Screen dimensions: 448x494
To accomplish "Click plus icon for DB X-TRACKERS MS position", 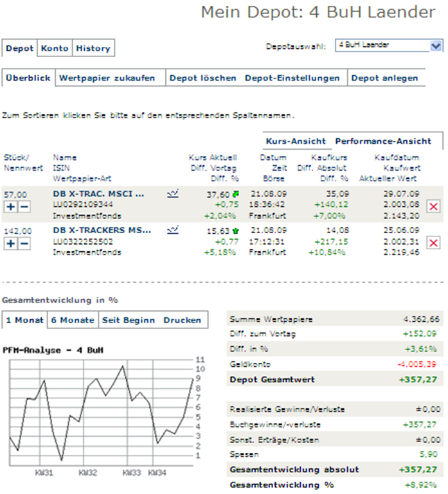I will click(x=11, y=243).
